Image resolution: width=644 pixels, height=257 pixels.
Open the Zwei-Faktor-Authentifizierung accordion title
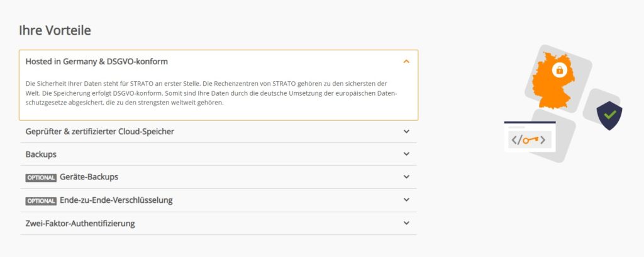tap(80, 223)
